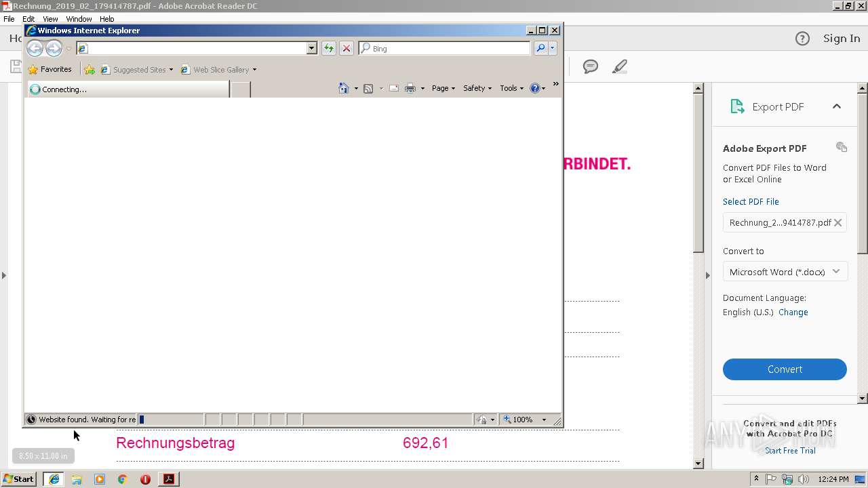This screenshot has height=488, width=868.
Task: Open the Favorites panel
Action: click(x=50, y=69)
